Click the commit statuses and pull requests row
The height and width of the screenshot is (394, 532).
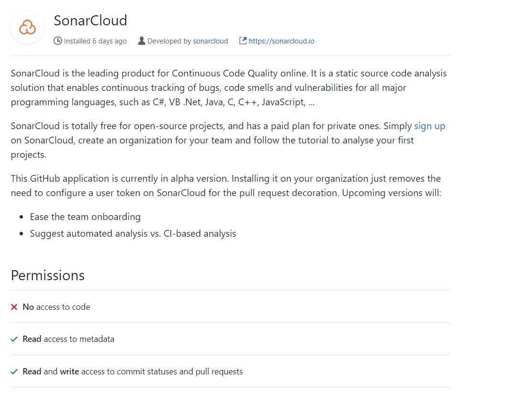click(x=132, y=371)
